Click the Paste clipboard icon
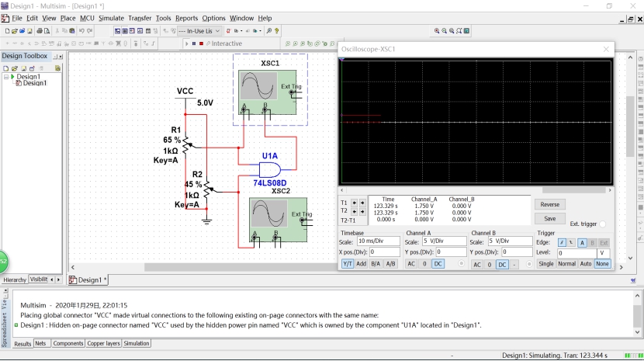The width and height of the screenshot is (644, 361). pos(72,31)
